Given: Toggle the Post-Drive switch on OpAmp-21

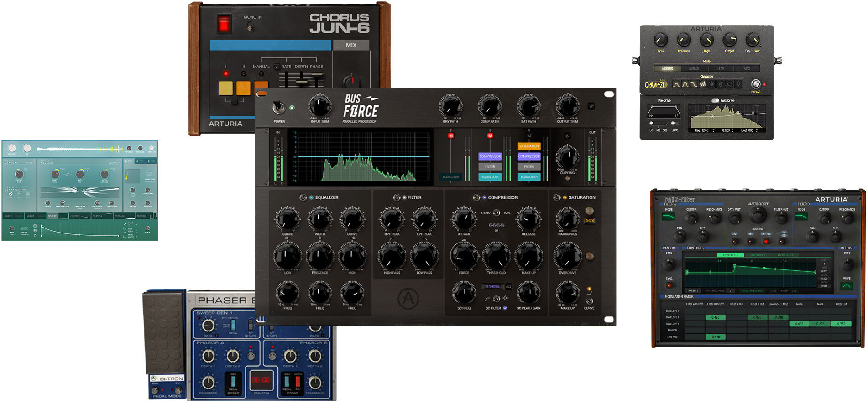Looking at the screenshot, I should (715, 101).
